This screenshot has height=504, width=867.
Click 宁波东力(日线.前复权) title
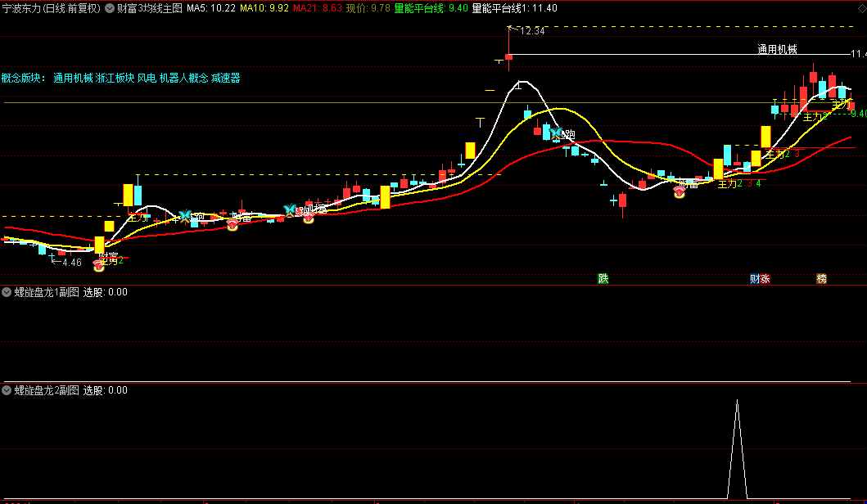click(52, 8)
